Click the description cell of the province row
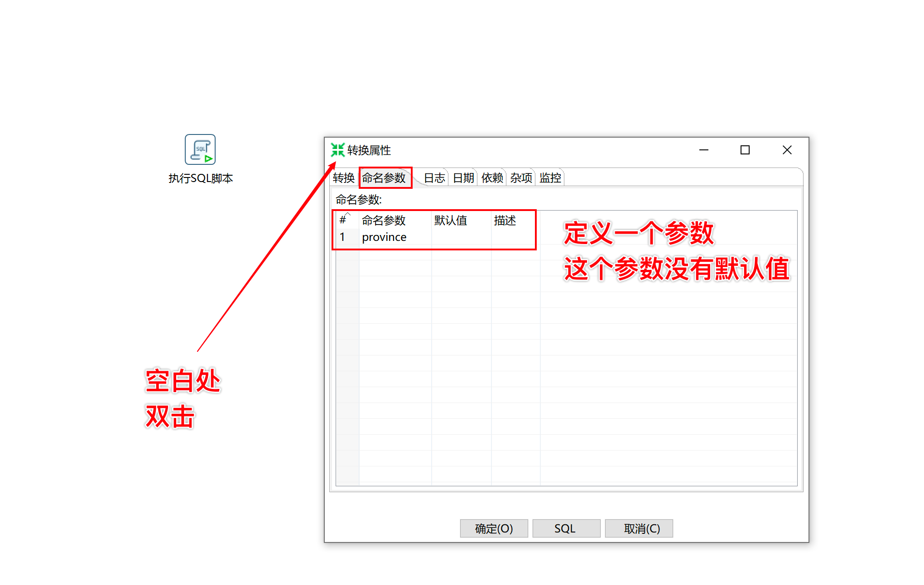The height and width of the screenshot is (585, 924). 515,237
